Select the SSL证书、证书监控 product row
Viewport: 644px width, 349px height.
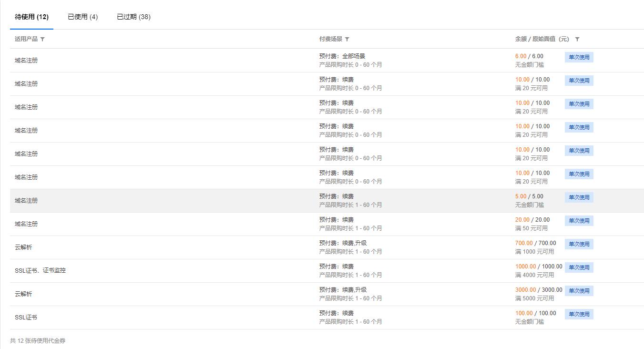click(x=40, y=270)
